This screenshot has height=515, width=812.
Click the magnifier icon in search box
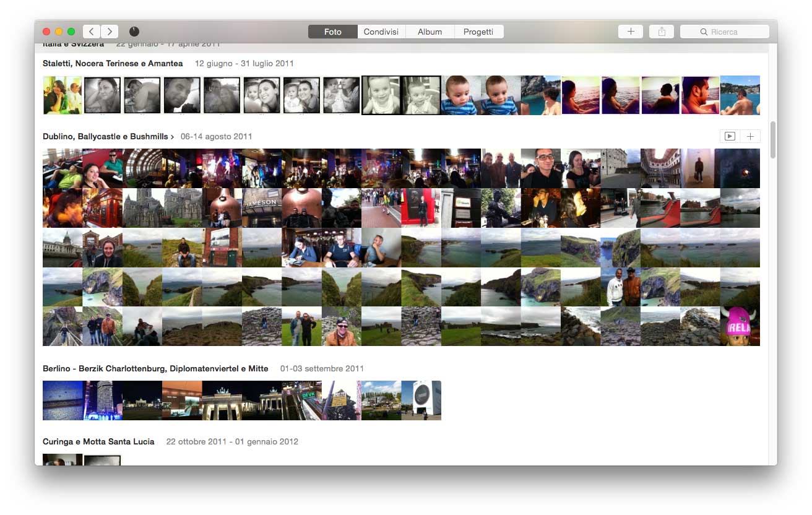pos(704,32)
